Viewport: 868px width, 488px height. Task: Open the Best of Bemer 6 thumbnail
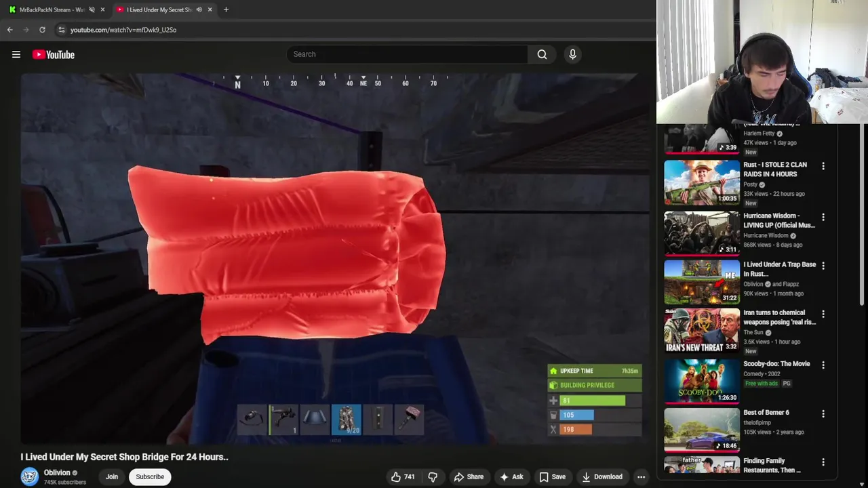pyautogui.click(x=702, y=430)
